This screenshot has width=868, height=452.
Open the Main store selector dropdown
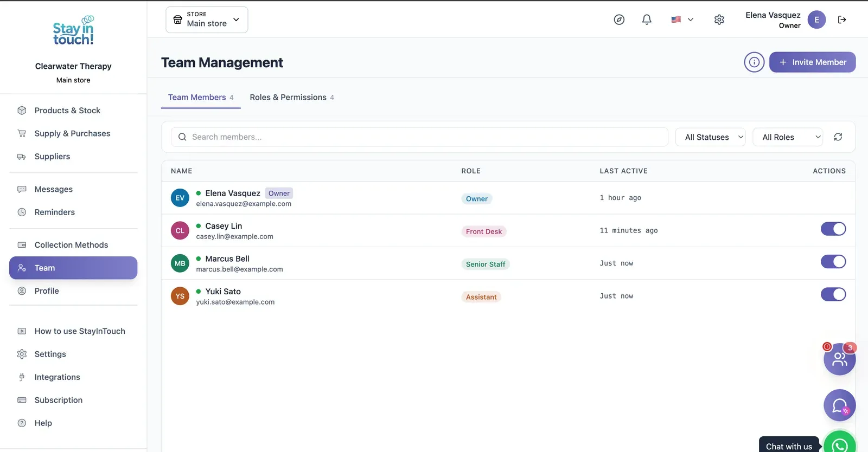pos(207,20)
